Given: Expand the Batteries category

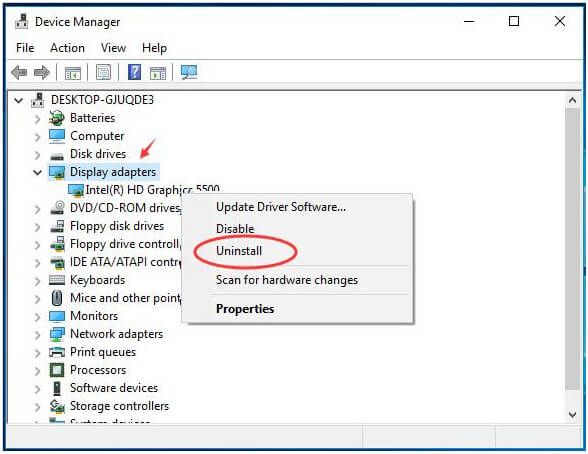Looking at the screenshot, I should pos(38,118).
